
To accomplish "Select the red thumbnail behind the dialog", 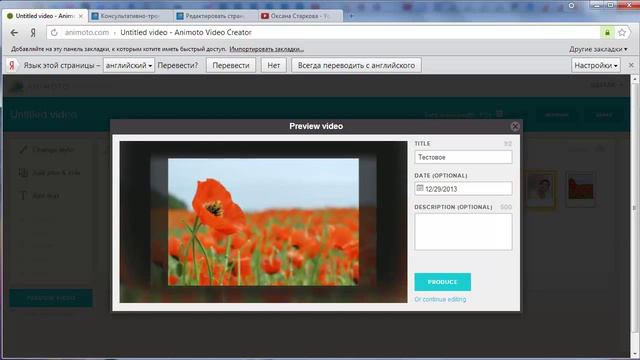I will pyautogui.click(x=580, y=189).
